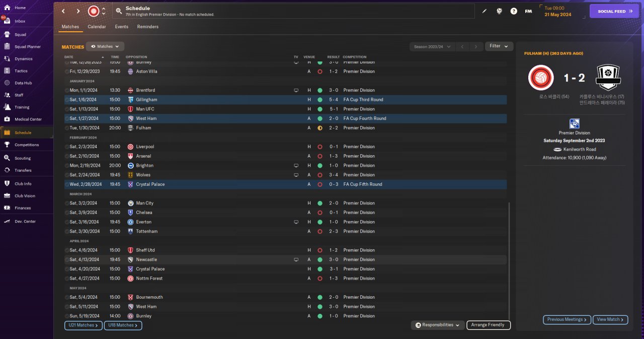Toggle reminder circle for Everton match

67,222
